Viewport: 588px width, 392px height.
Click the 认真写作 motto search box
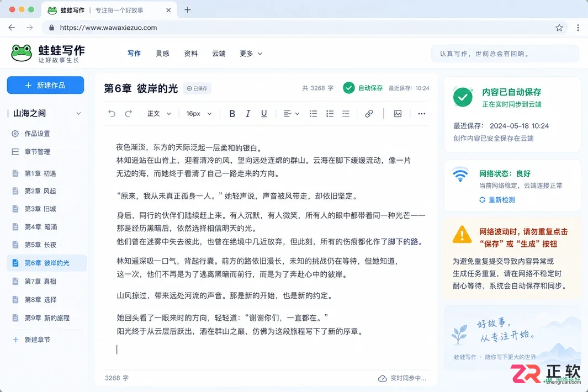click(505, 54)
